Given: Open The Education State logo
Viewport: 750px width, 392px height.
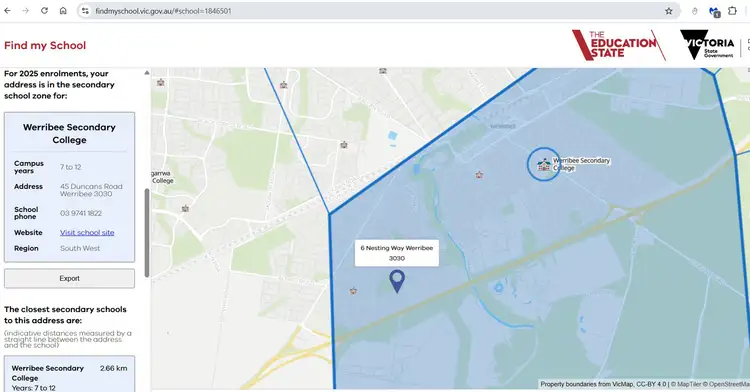Looking at the screenshot, I should click(x=618, y=45).
